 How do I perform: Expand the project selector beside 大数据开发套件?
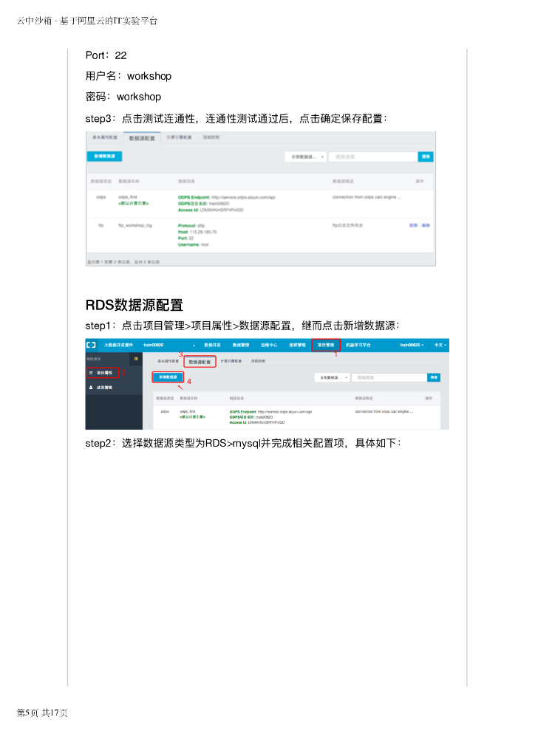click(194, 345)
